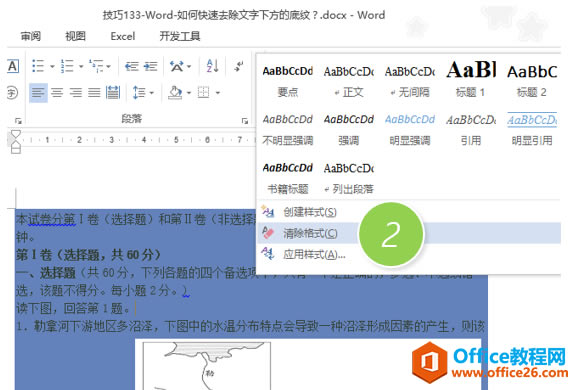Apply the 要点 style
Image resolution: width=575 pixels, height=390 pixels.
coord(288,81)
